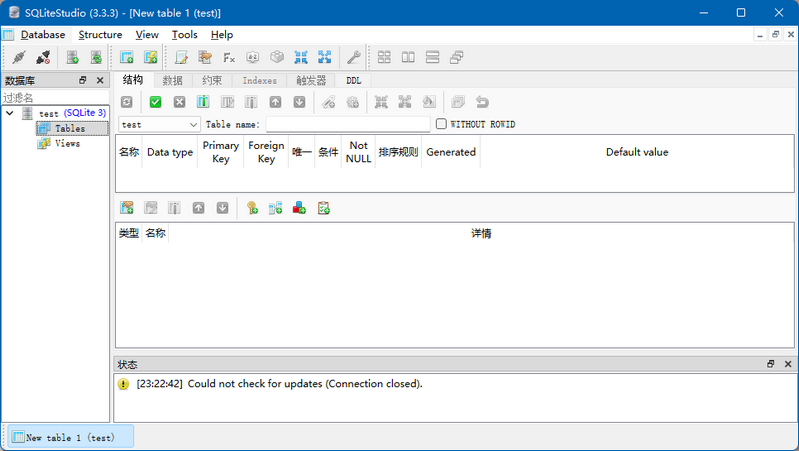The width and height of the screenshot is (799, 451).
Task: Open the SQL functions editor (Fx) icon
Action: pyautogui.click(x=229, y=57)
